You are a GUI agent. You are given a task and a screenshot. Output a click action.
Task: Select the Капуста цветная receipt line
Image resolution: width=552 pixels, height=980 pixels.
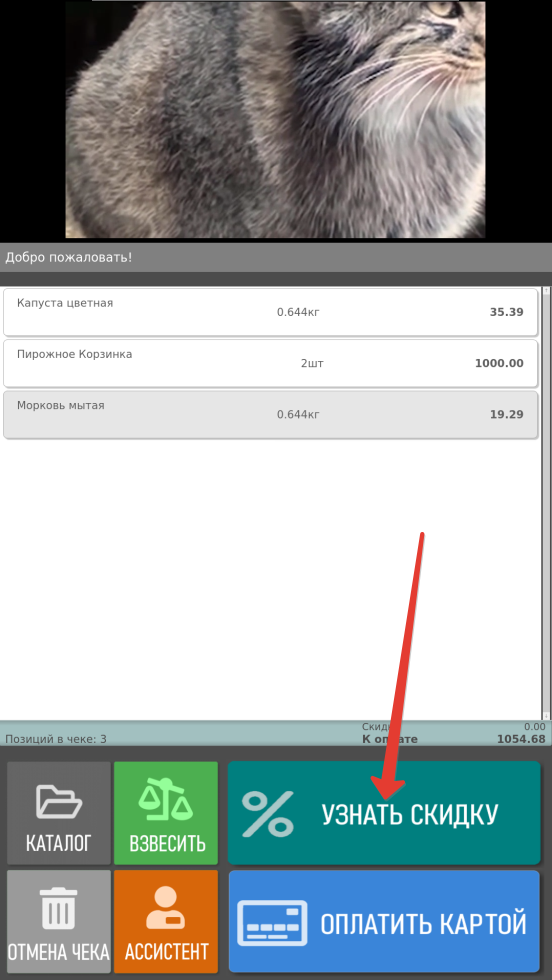click(x=271, y=312)
